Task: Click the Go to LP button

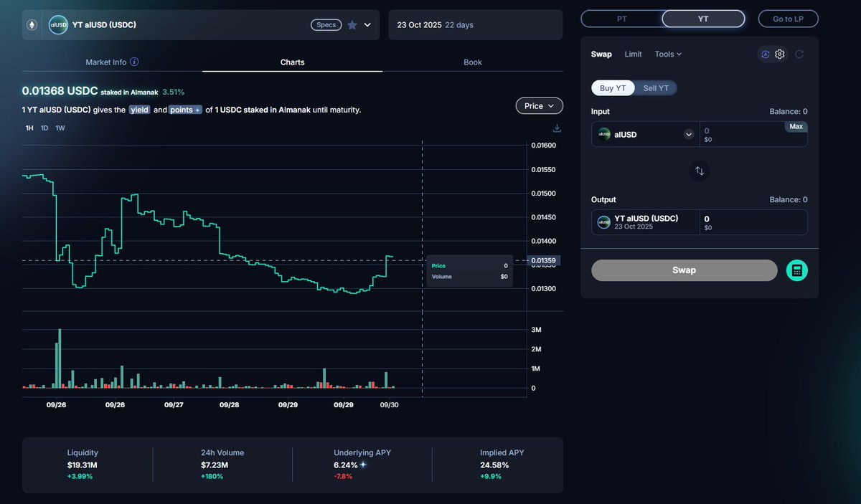Action: pos(788,19)
